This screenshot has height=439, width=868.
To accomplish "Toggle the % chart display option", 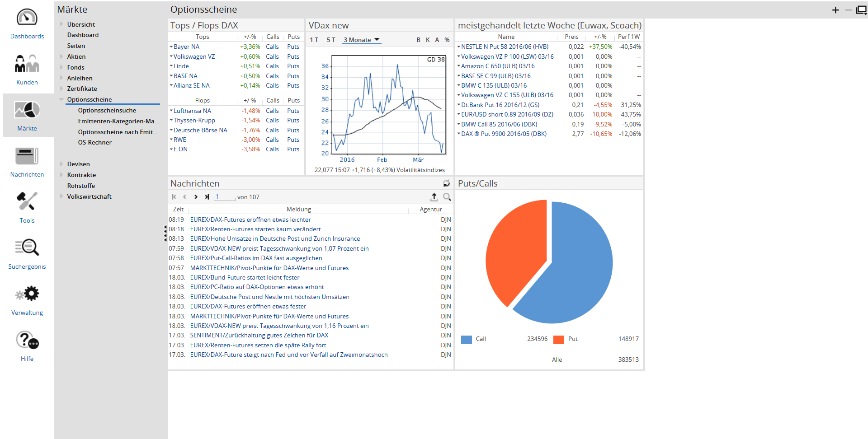I will click(x=447, y=40).
